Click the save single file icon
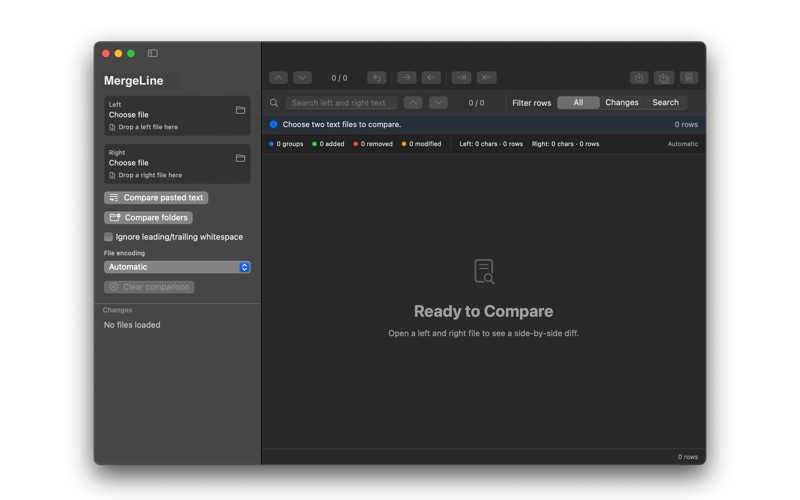The height and width of the screenshot is (500, 800). click(x=639, y=78)
